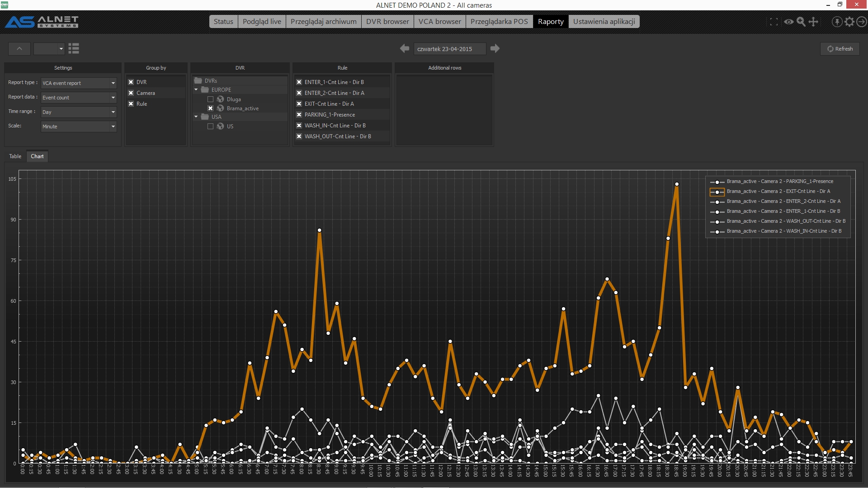Screen dimensions: 868x488
Task: Click the magnifier zoom icon
Action: (801, 22)
